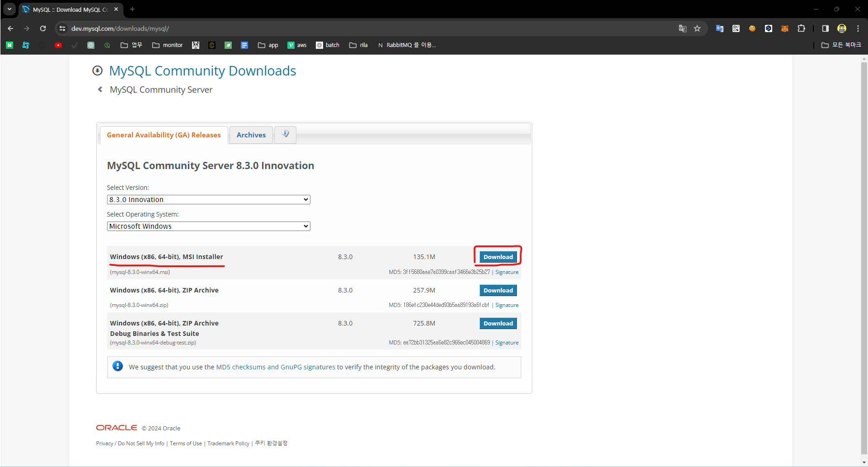
Task: Open the cookie extension
Action: [x=752, y=28]
